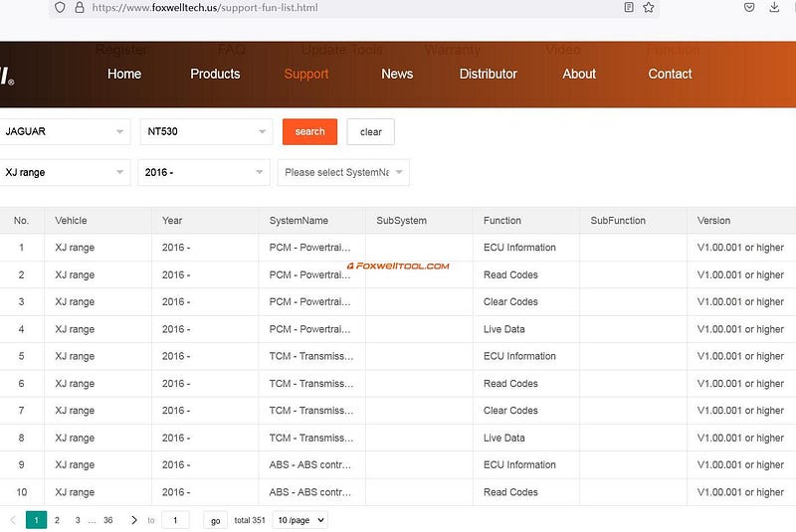
Task: Click ECU Information in row 9
Action: coord(519,464)
